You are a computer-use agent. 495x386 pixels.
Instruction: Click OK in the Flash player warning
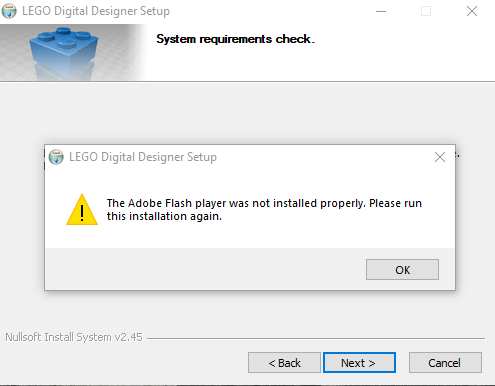[x=402, y=269]
